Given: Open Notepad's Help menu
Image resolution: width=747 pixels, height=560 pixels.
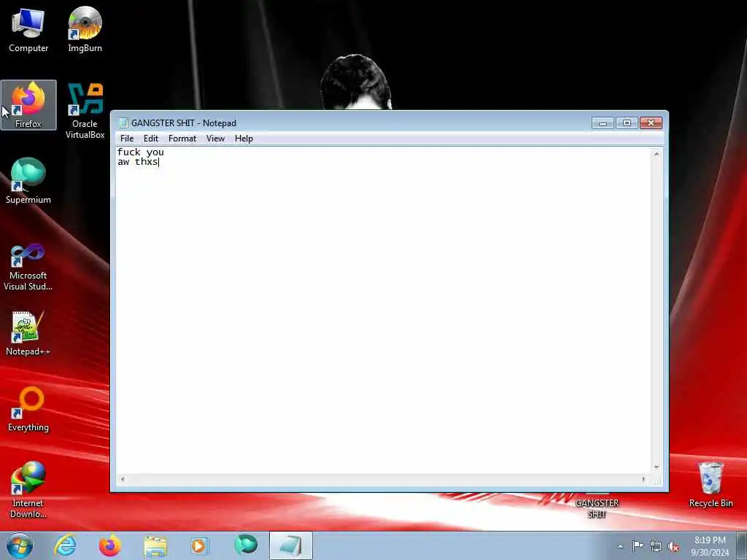Looking at the screenshot, I should (244, 139).
